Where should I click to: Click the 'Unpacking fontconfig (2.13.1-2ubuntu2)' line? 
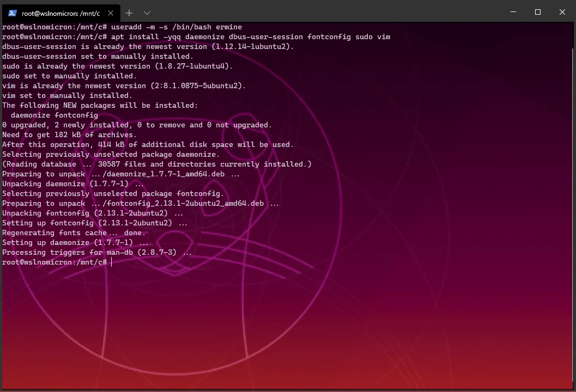[x=93, y=213]
